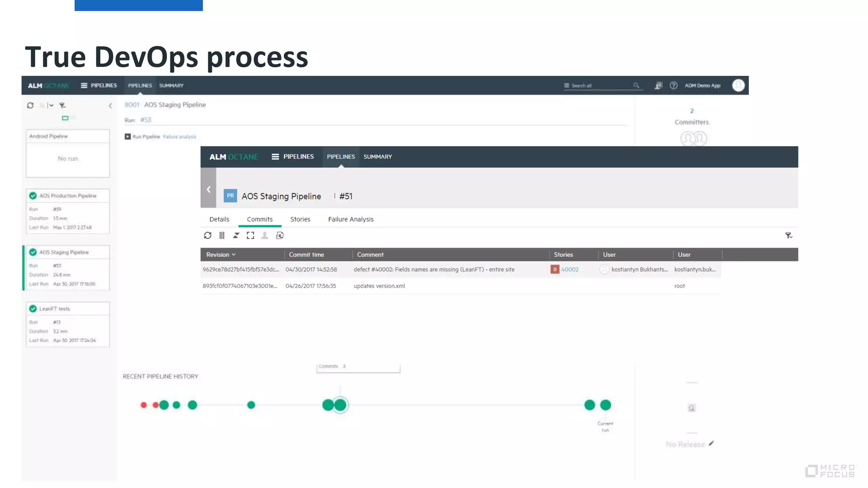868x488 pixels.
Task: Click the Failure analysis link near Run Pipeline
Action: point(180,137)
